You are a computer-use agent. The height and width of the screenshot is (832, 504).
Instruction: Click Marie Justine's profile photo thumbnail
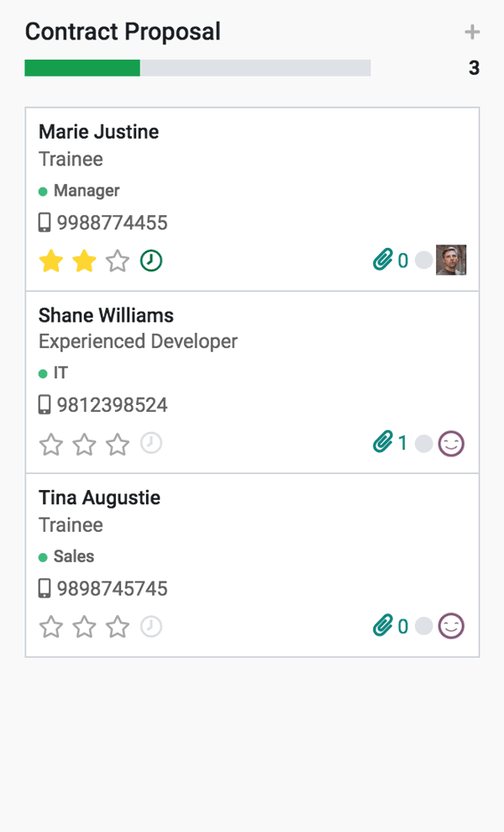point(452,261)
